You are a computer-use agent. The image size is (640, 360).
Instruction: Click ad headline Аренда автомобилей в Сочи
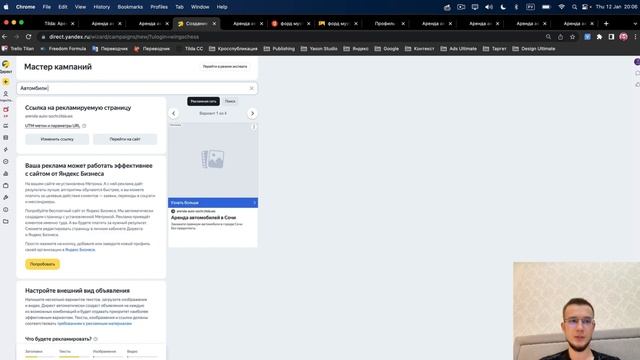(203, 218)
